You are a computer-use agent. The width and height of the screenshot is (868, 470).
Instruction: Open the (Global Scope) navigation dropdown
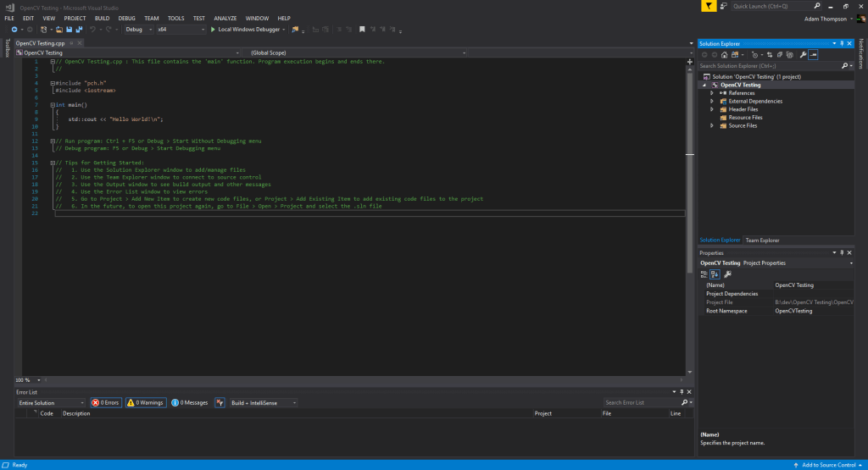356,53
